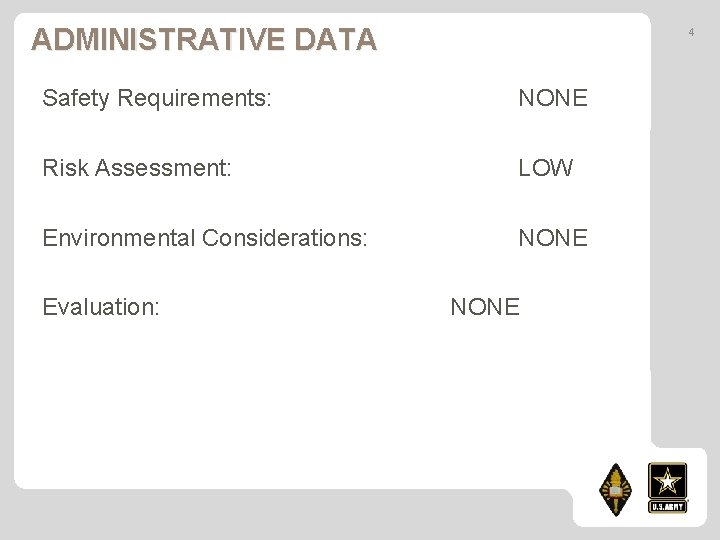Screen dimensions: 720x540
Task: Select the Evaluation: label
Action: click(x=101, y=307)
